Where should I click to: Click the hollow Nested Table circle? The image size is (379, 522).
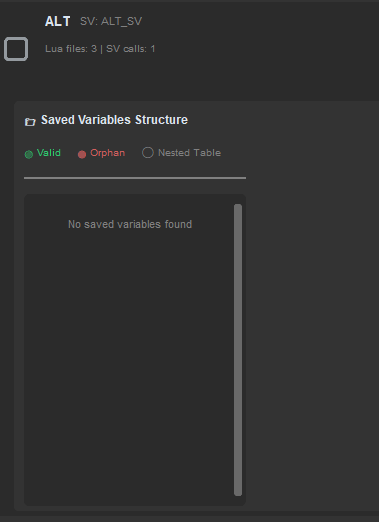pyautogui.click(x=148, y=153)
